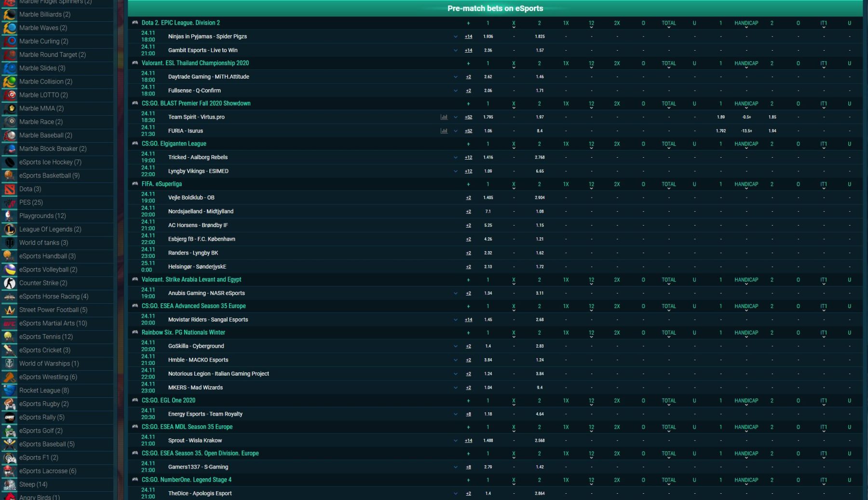The width and height of the screenshot is (868, 500).
Task: Select eSports Cricket (3) in sidebar
Action: click(x=45, y=350)
